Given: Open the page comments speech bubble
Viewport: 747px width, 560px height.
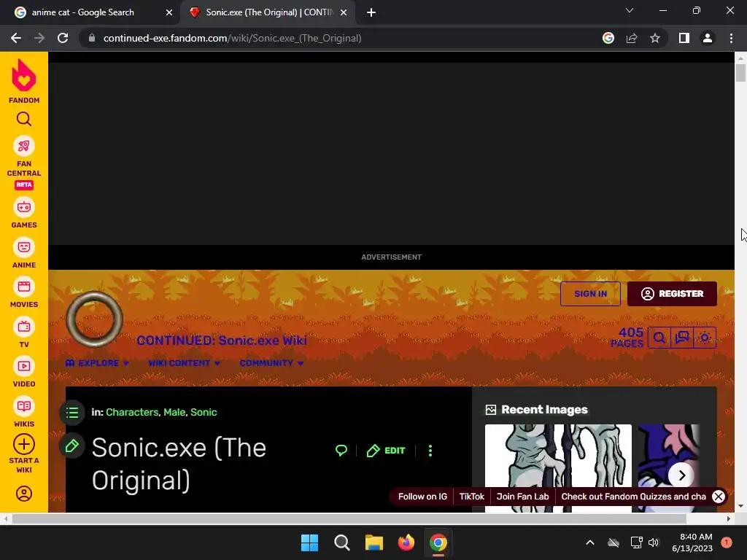Looking at the screenshot, I should [x=341, y=451].
